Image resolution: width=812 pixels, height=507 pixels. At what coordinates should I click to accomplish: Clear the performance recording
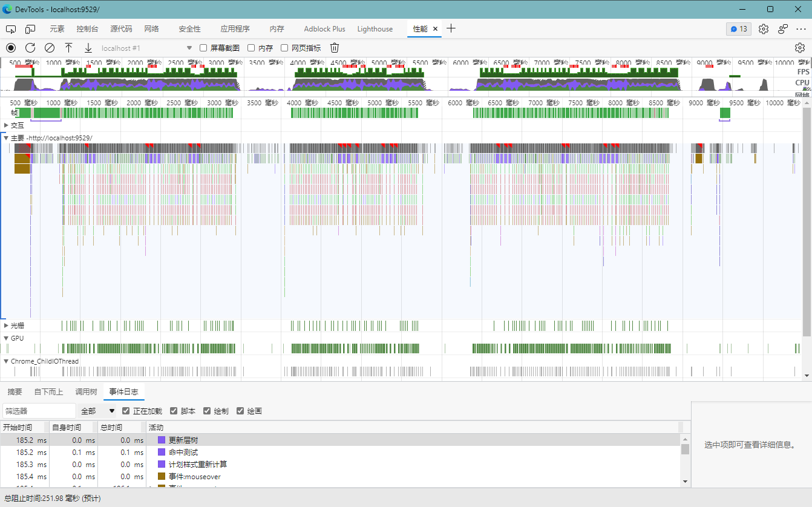[x=50, y=48]
